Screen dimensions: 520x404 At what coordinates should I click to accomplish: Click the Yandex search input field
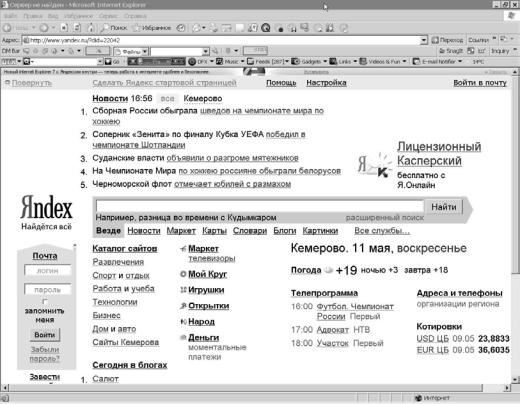point(260,206)
